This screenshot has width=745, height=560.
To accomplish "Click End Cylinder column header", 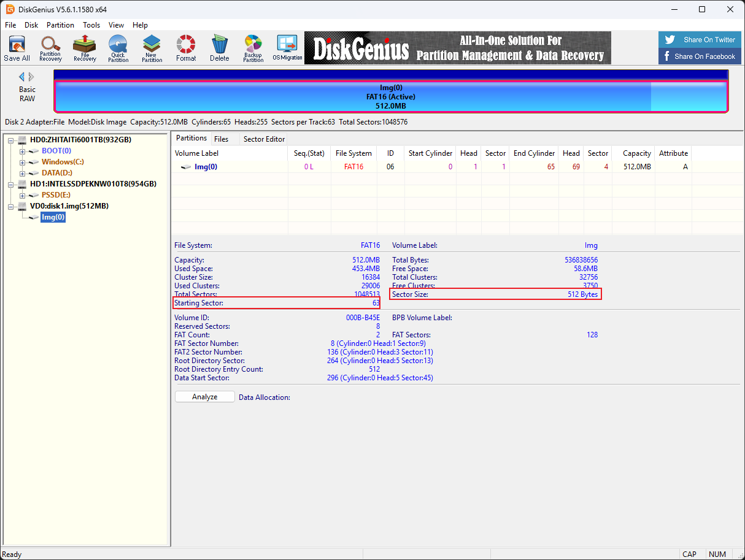I will (535, 153).
